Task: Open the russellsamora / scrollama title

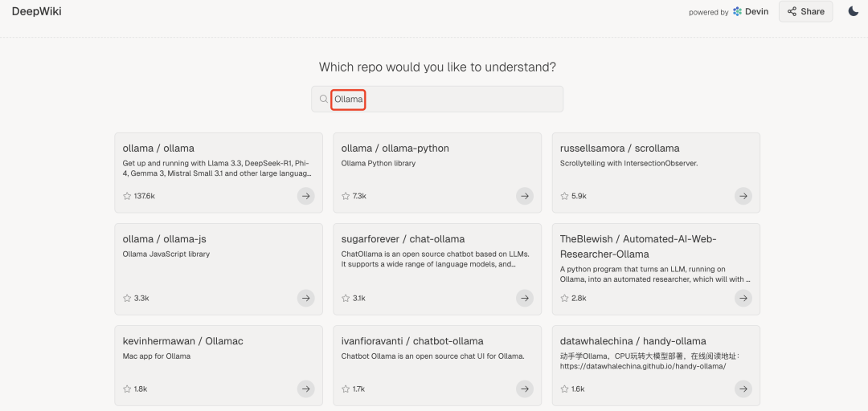Action: tap(620, 149)
